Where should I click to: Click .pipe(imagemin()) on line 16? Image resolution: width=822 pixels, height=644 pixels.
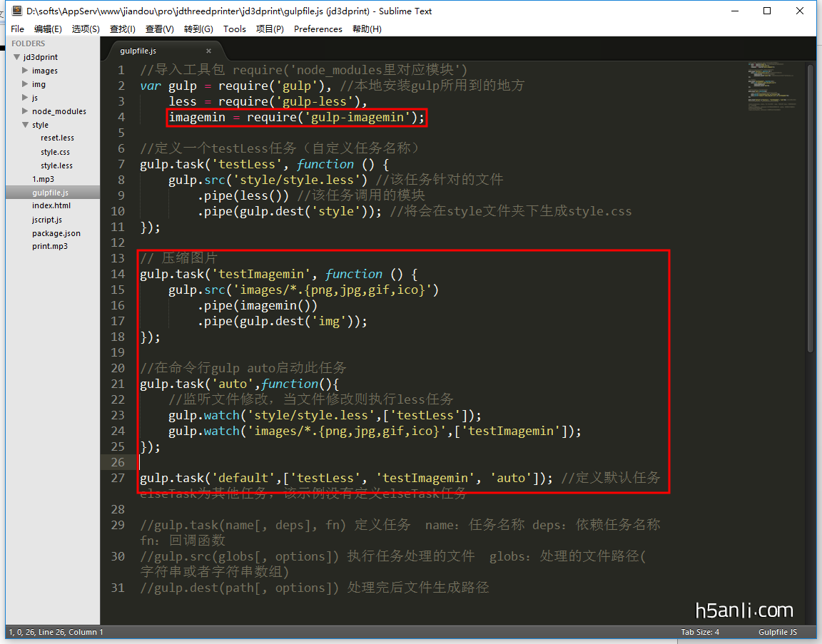coord(258,305)
